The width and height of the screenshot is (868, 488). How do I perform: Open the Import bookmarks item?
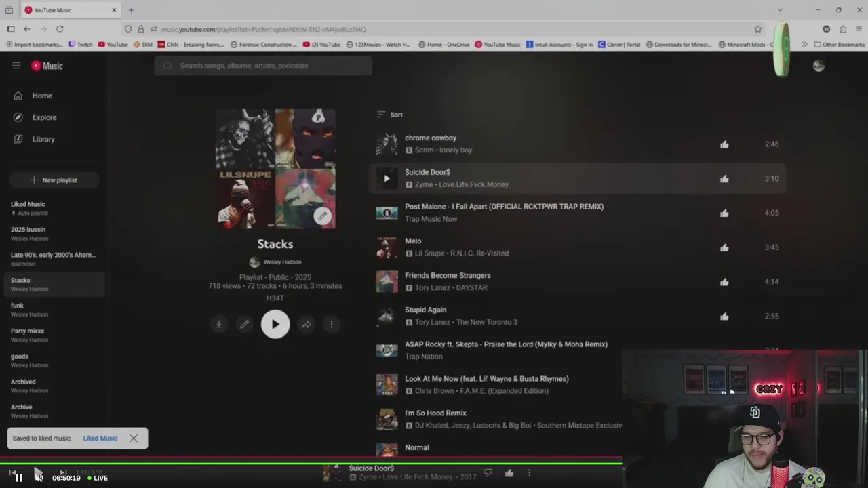point(34,45)
